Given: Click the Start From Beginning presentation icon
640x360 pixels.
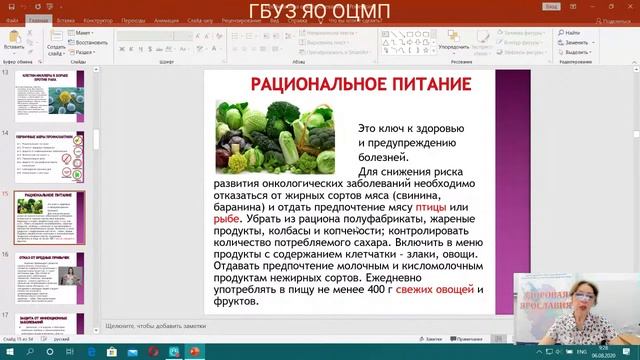Looking at the screenshot, I should tap(50, 7).
